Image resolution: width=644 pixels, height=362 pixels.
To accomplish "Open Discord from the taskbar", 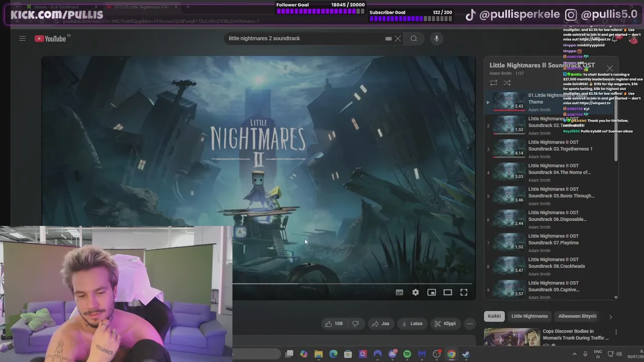I will click(392, 354).
